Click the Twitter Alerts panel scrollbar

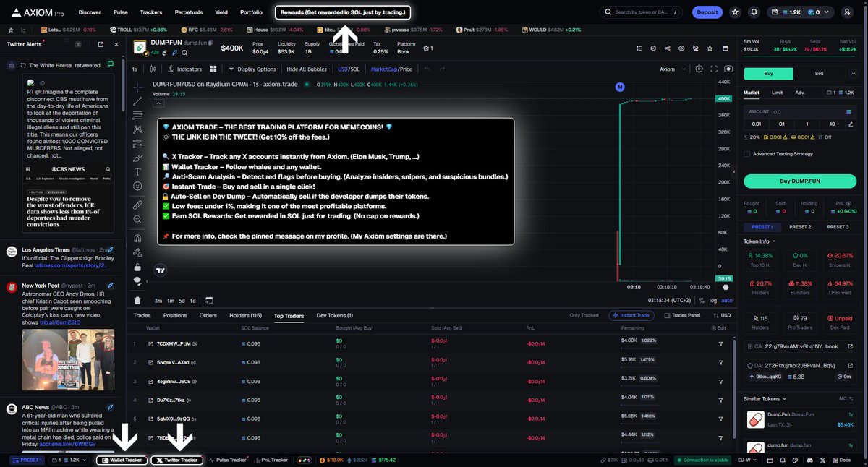click(123, 87)
